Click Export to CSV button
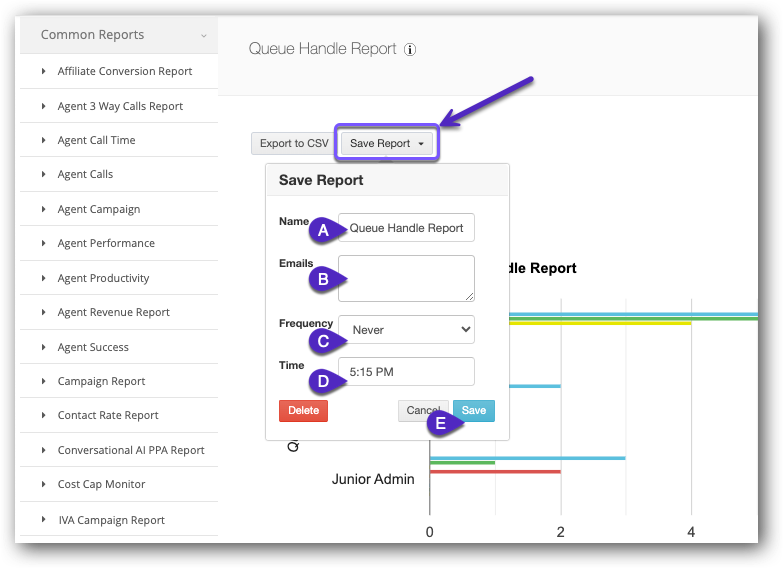 294,144
